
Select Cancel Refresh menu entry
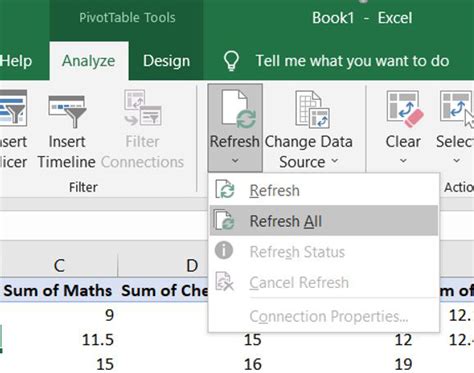coord(323,282)
